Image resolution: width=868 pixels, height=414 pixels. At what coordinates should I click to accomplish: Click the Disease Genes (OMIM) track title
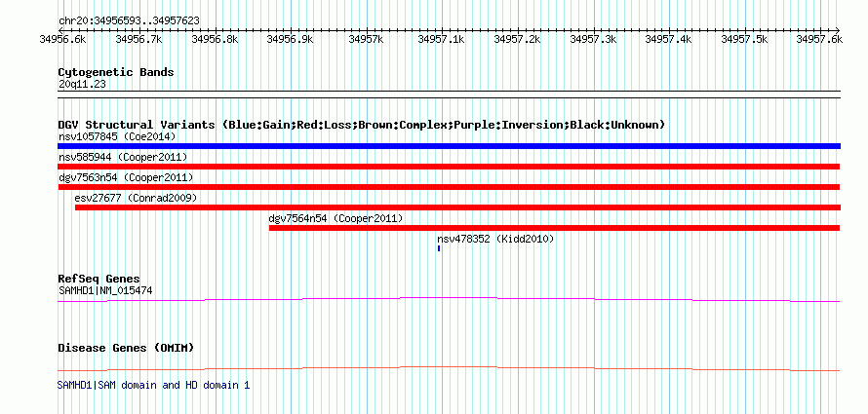pyautogui.click(x=126, y=348)
